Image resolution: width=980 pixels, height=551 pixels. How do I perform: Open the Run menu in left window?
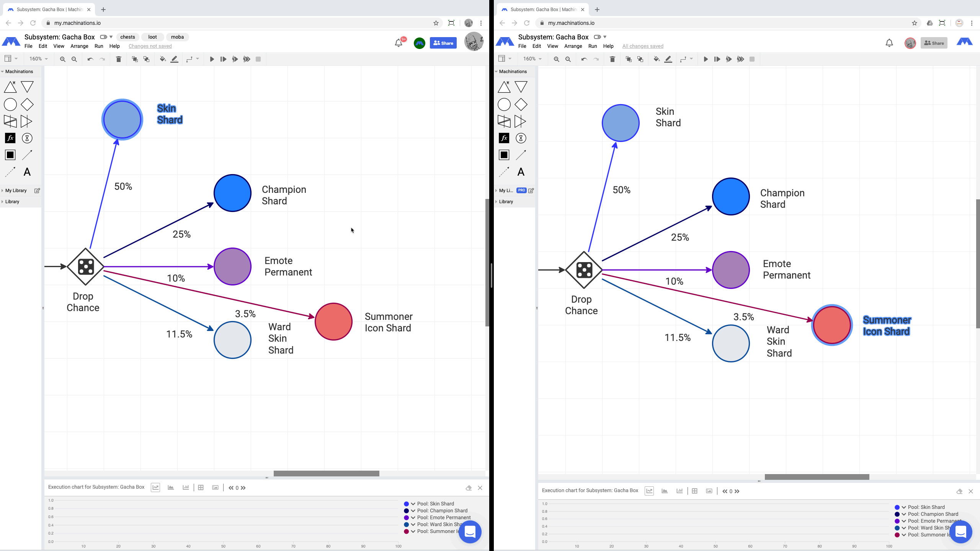point(99,46)
